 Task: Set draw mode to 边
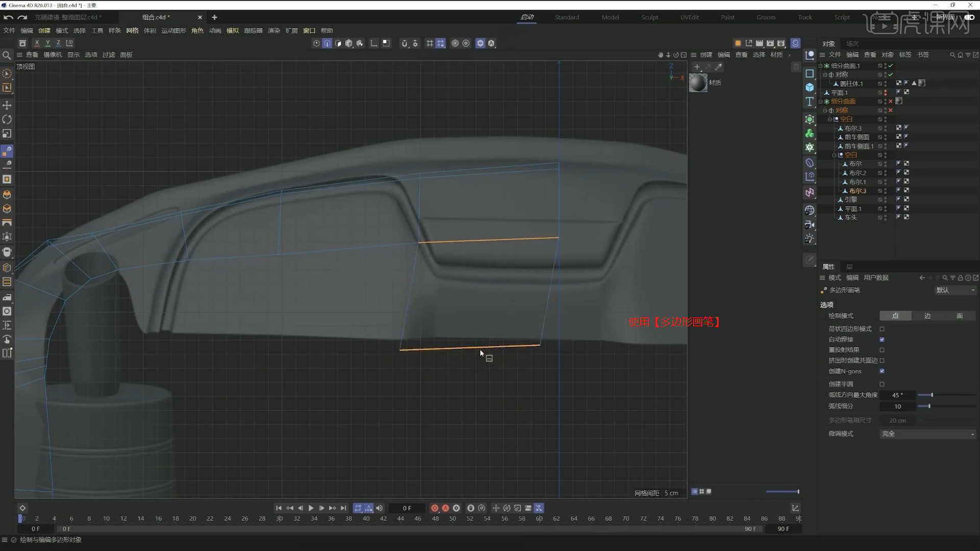(x=927, y=316)
